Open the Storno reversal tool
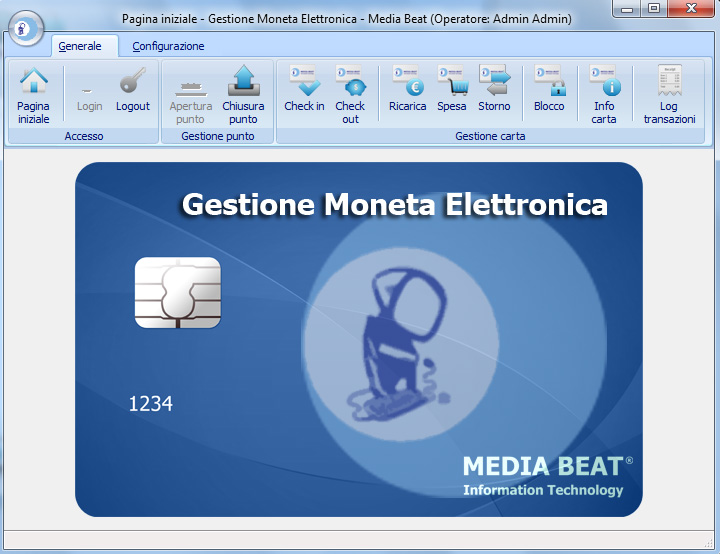720x554 pixels. click(x=494, y=89)
